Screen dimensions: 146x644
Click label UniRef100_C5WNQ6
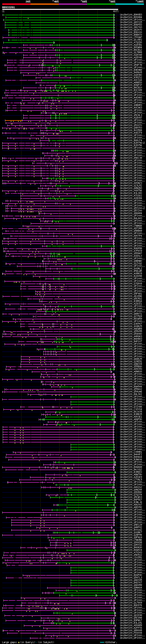click(131, 226)
